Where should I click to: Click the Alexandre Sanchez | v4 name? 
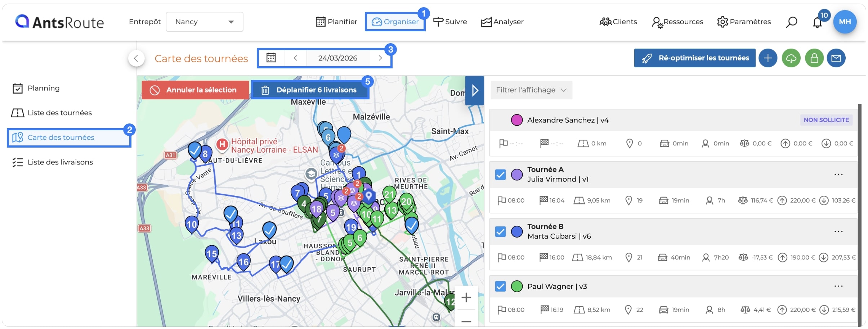point(568,120)
